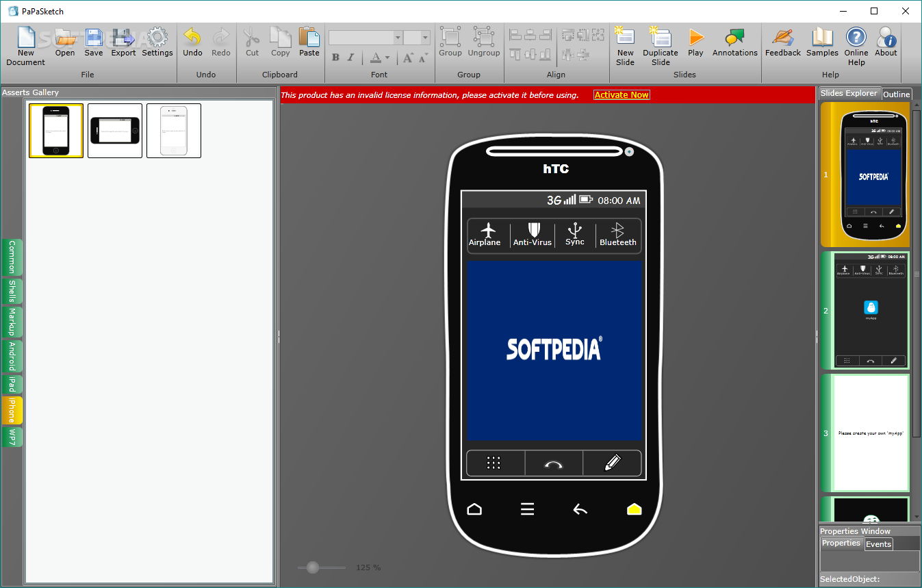Paste from the clipboard
The height and width of the screenshot is (588, 922).
pyautogui.click(x=309, y=42)
